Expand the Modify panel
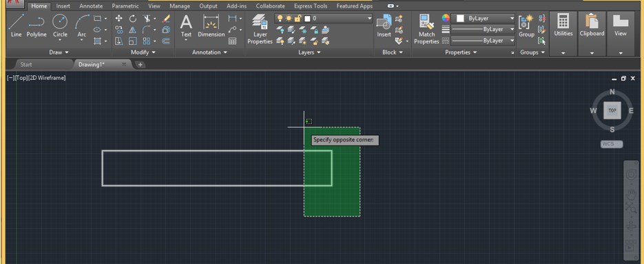This screenshot has width=644, height=264. pyautogui.click(x=143, y=52)
